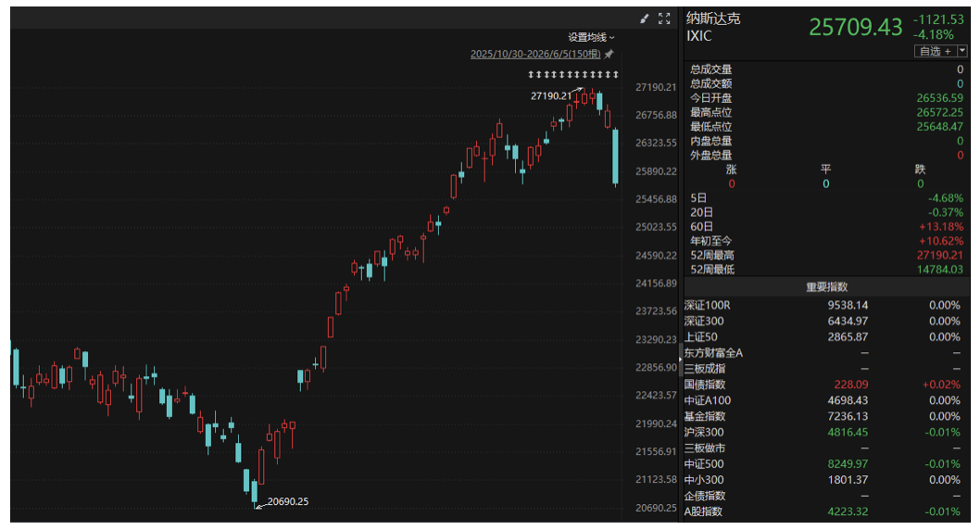
Task: Click the 22856.90 price axis label
Action: point(656,368)
